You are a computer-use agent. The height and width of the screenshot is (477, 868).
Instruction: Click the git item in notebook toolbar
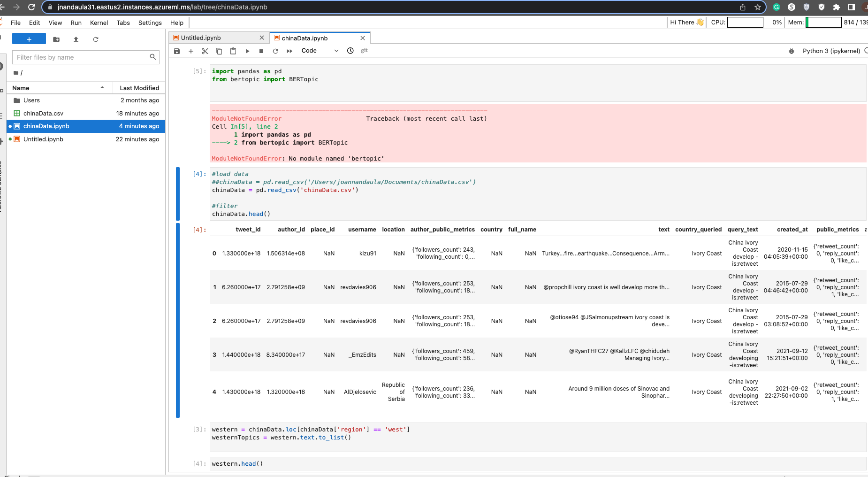tap(365, 51)
